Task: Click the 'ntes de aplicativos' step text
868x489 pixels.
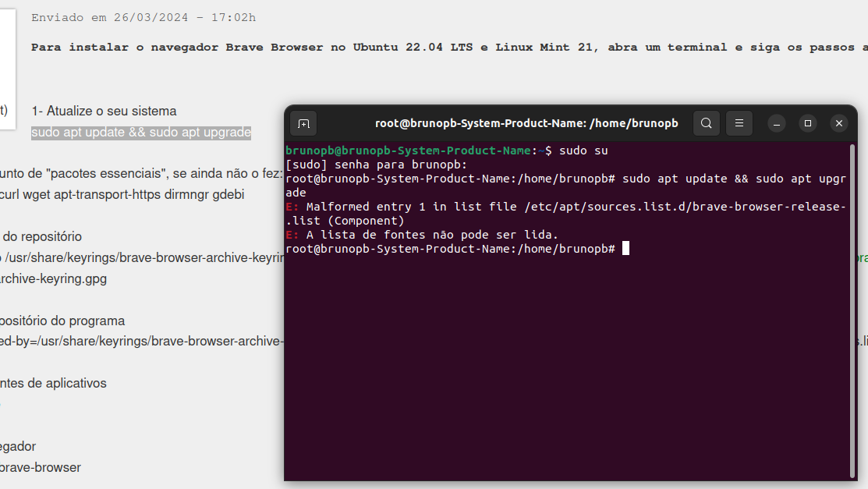Action: [53, 383]
